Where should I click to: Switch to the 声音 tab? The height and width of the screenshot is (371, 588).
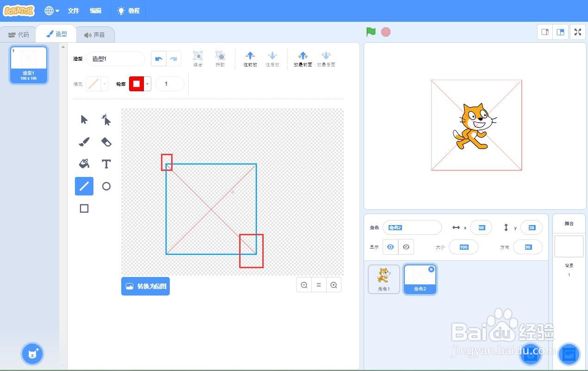[x=95, y=35]
